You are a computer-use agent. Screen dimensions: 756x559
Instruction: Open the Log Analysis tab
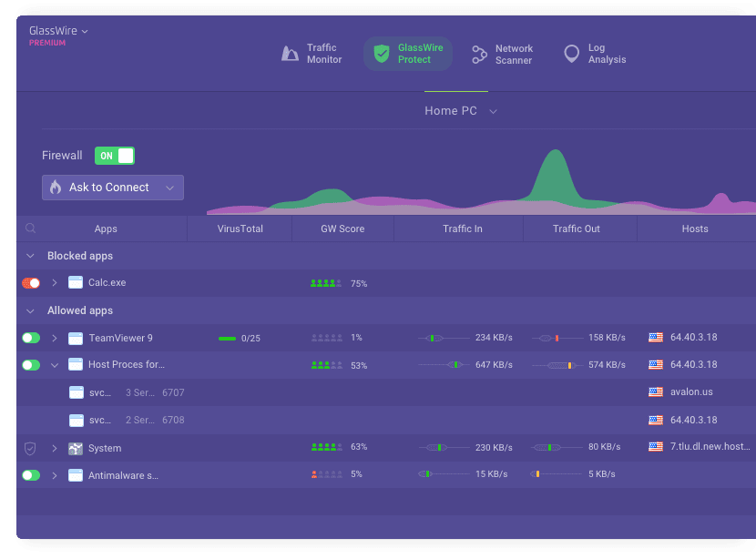coord(595,54)
